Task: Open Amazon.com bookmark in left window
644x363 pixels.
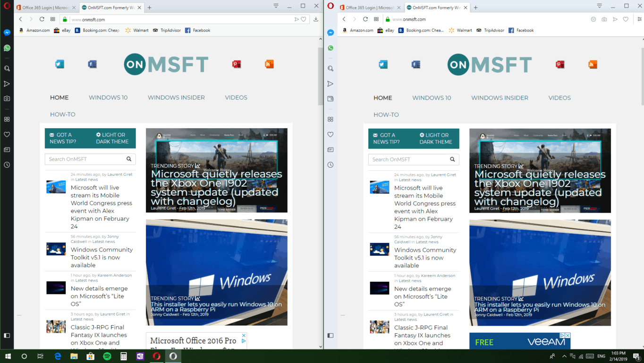Action: [x=34, y=30]
